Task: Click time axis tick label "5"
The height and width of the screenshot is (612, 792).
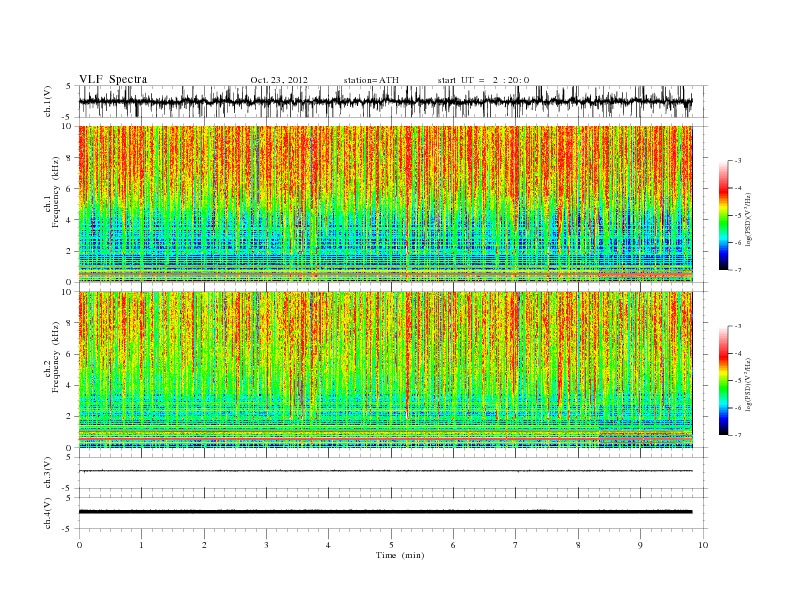Action: [x=391, y=545]
